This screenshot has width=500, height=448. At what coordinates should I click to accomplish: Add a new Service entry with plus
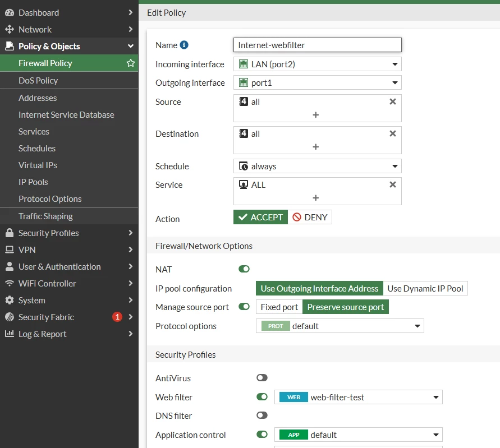coord(316,197)
